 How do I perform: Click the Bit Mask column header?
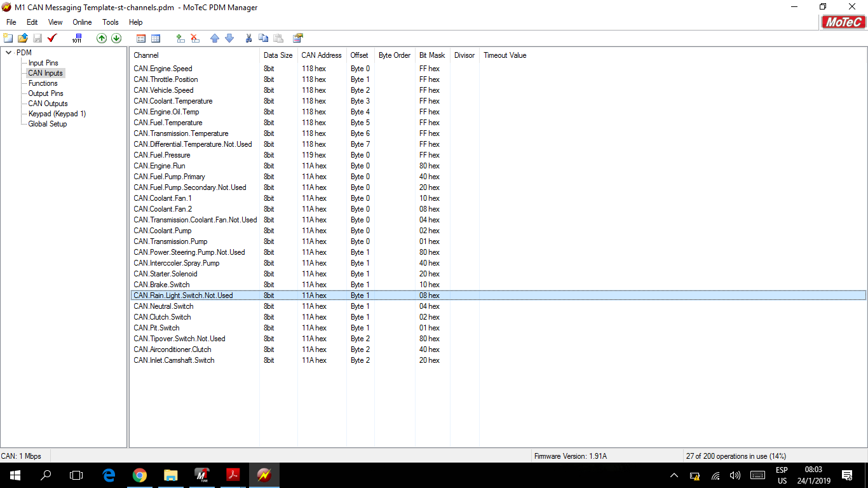[x=432, y=55]
